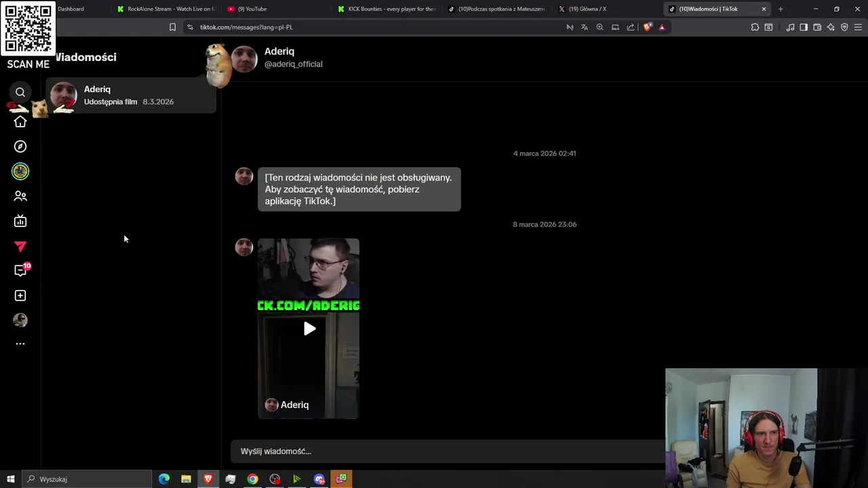Open the Explore compass icon
This screenshot has width=868, height=488.
pyautogui.click(x=20, y=146)
